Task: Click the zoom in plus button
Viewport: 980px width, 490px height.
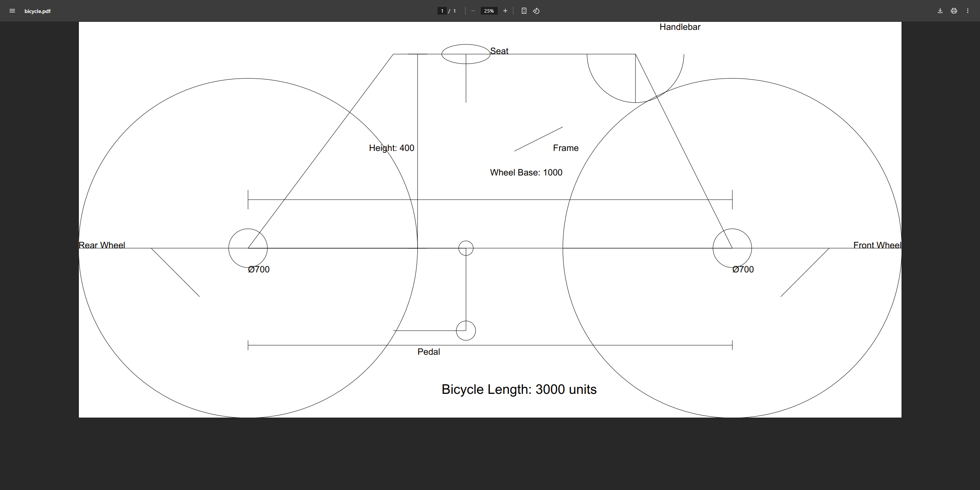Action: point(505,11)
